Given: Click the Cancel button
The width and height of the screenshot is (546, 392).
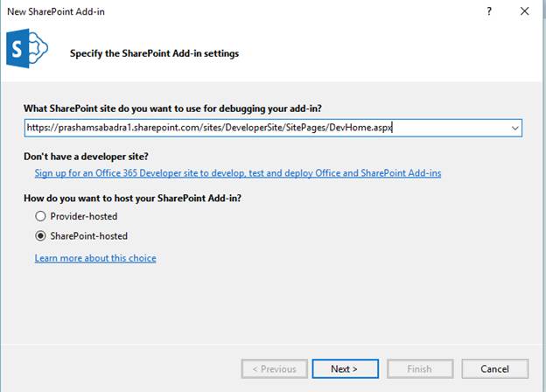Looking at the screenshot, I should point(494,368).
